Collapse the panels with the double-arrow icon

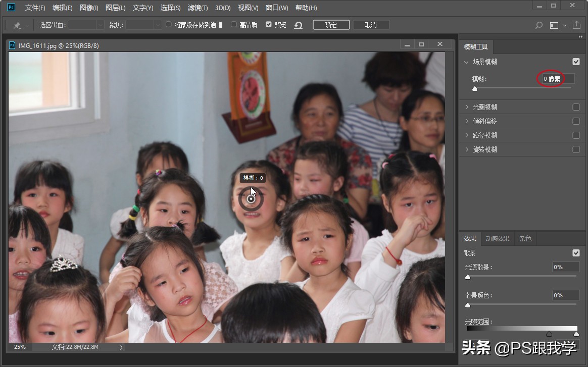(x=580, y=37)
